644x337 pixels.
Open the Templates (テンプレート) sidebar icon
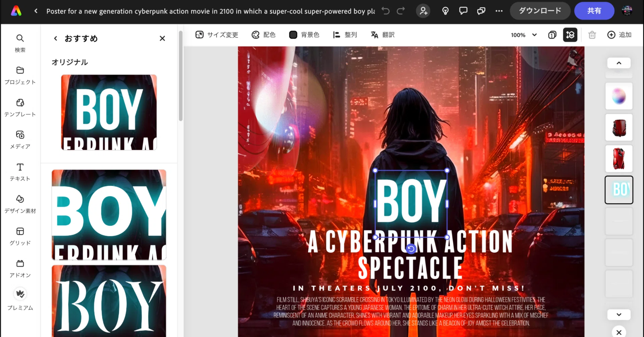coord(20,107)
